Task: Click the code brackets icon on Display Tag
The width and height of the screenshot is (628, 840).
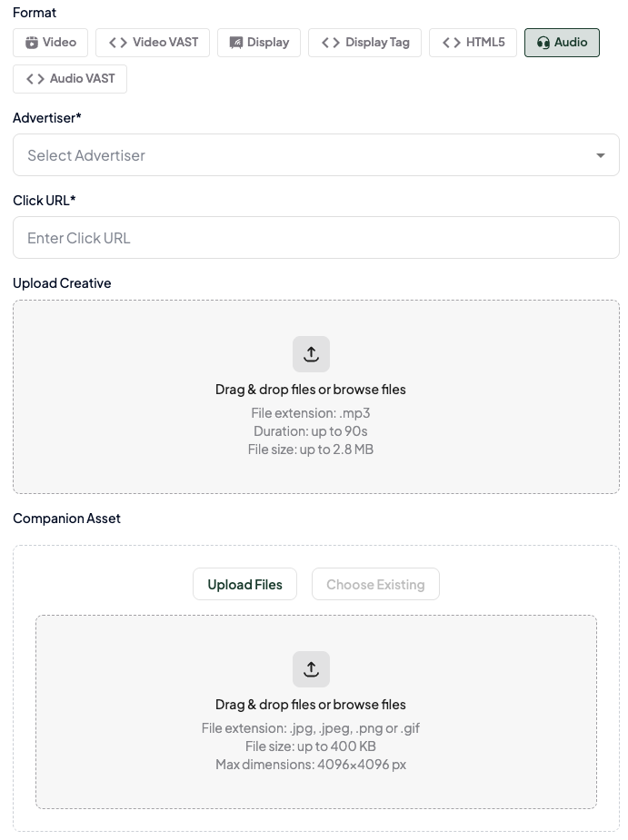Action: pyautogui.click(x=330, y=43)
